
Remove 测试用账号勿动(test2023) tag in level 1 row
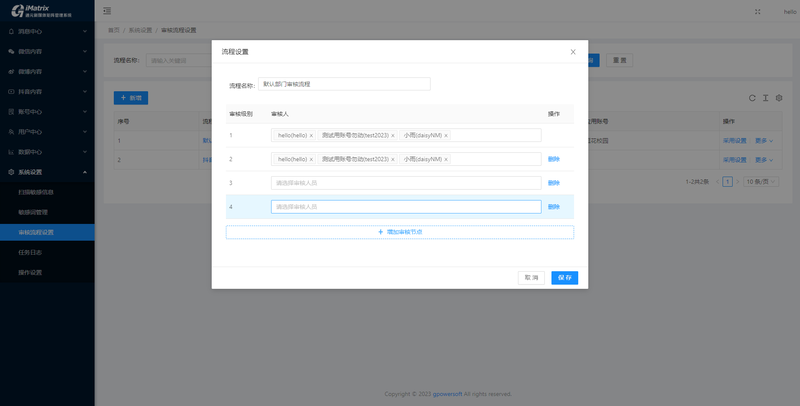[x=393, y=135]
